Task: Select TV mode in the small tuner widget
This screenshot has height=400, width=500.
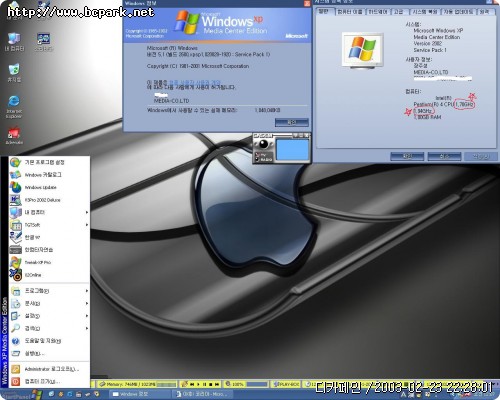Action: [x=261, y=155]
